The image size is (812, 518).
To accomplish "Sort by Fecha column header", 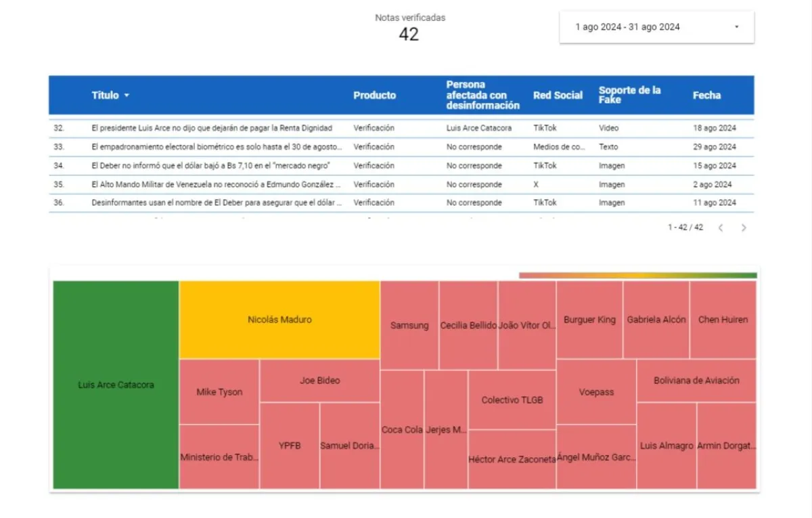I will (706, 95).
